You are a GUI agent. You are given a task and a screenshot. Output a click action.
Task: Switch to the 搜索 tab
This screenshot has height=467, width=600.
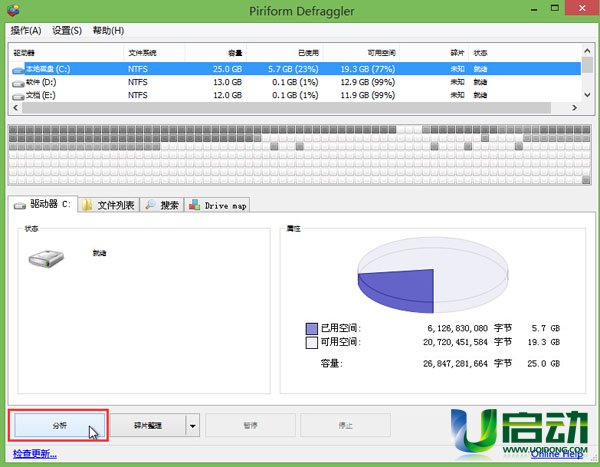point(162,205)
